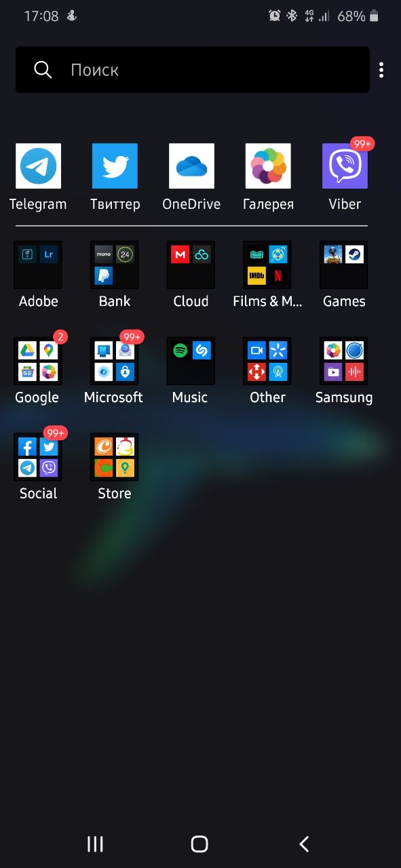The width and height of the screenshot is (401, 868).
Task: Tap the Telegram label text
Action: point(38,204)
